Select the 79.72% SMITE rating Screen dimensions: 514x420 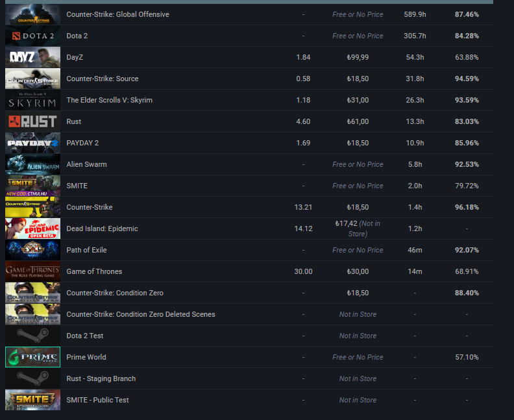[x=467, y=186]
